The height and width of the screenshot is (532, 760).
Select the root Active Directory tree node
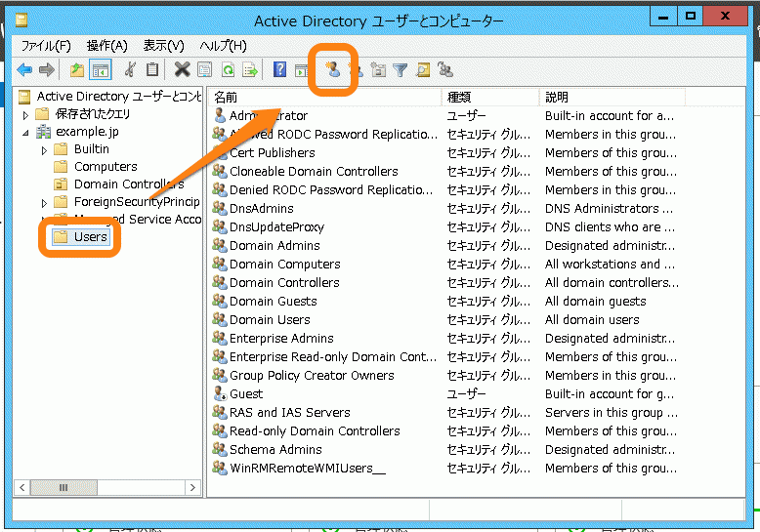click(119, 97)
